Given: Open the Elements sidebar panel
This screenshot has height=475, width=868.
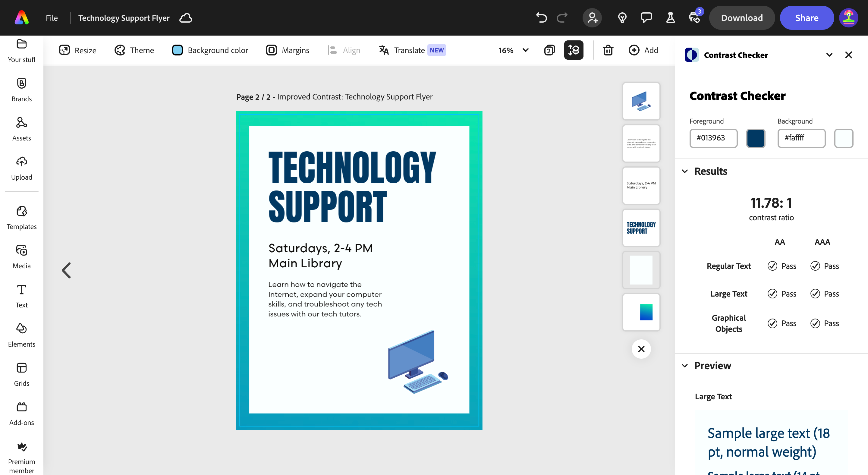Looking at the screenshot, I should pos(22,335).
